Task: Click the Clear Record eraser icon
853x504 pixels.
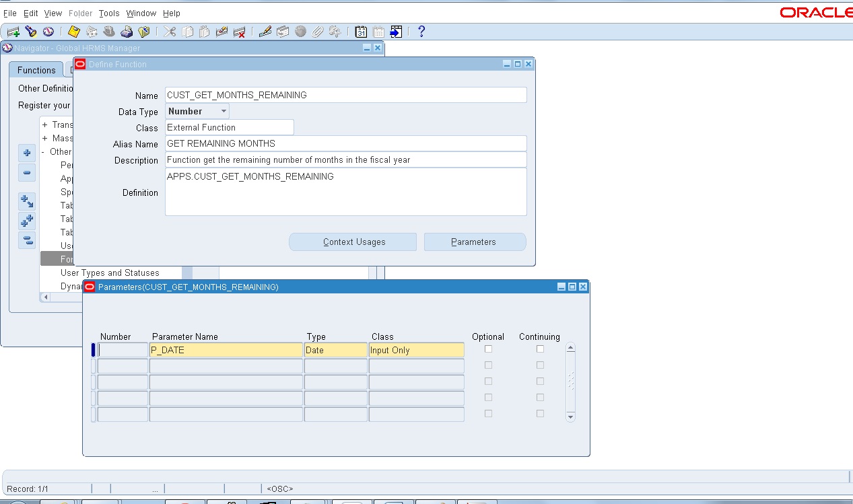Action: tap(221, 32)
